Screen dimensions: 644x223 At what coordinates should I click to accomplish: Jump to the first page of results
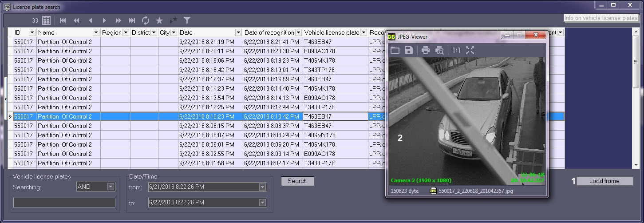pyautogui.click(x=63, y=20)
